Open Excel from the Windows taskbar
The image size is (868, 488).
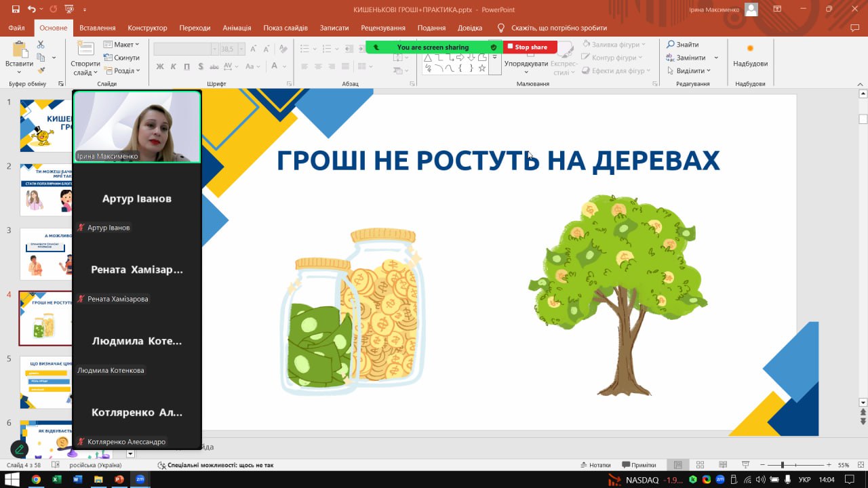pyautogui.click(x=57, y=480)
